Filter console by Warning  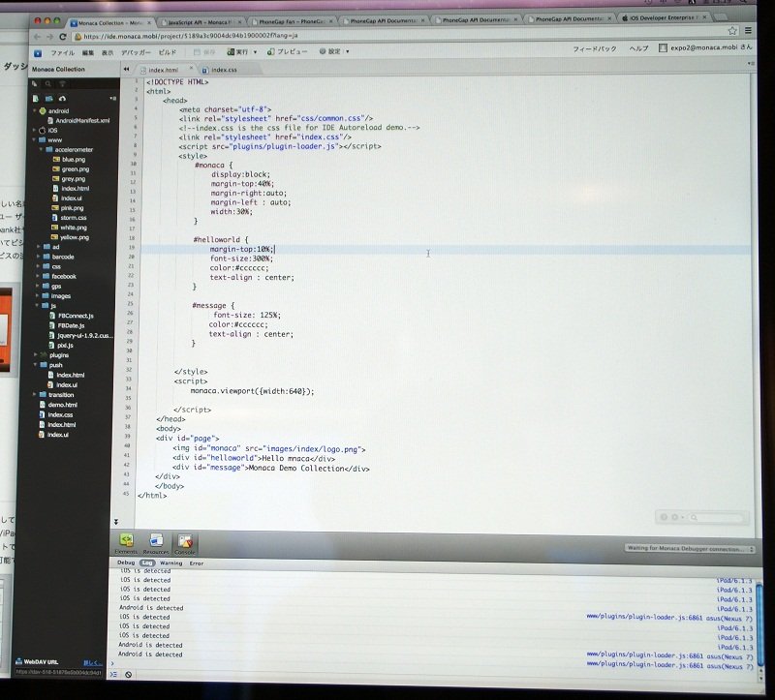171,563
